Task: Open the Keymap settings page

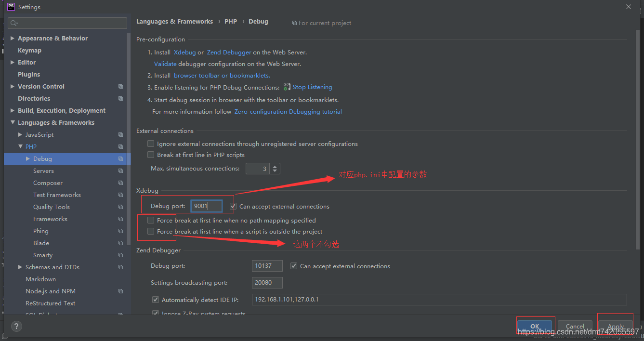Action: pos(29,51)
